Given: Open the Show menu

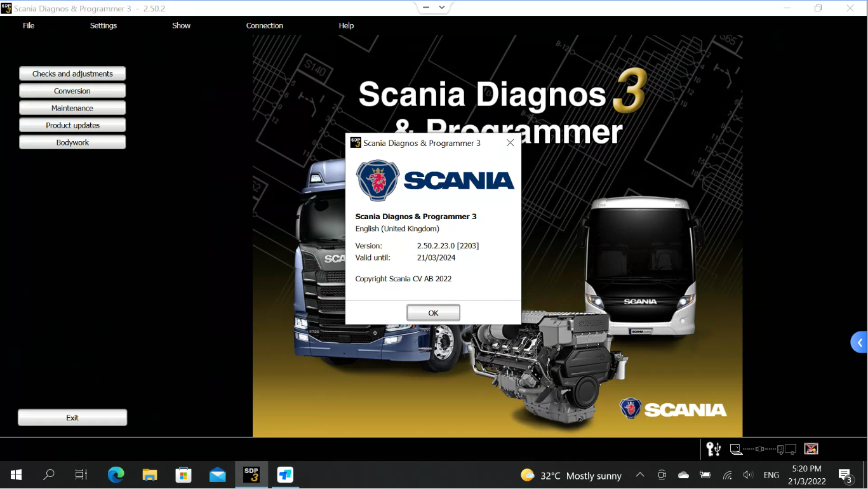Looking at the screenshot, I should click(x=181, y=25).
